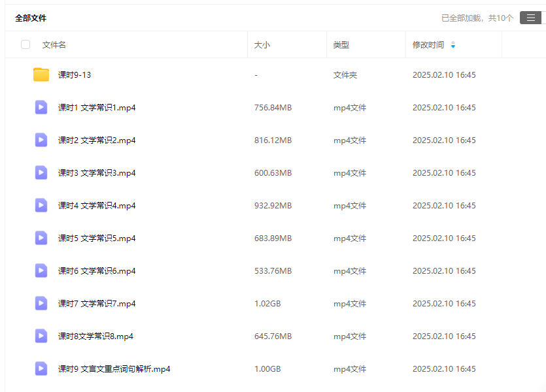The width and height of the screenshot is (546, 392).
Task: Click modified date in 课时9 文言文重点词句解析 row
Action: click(444, 369)
